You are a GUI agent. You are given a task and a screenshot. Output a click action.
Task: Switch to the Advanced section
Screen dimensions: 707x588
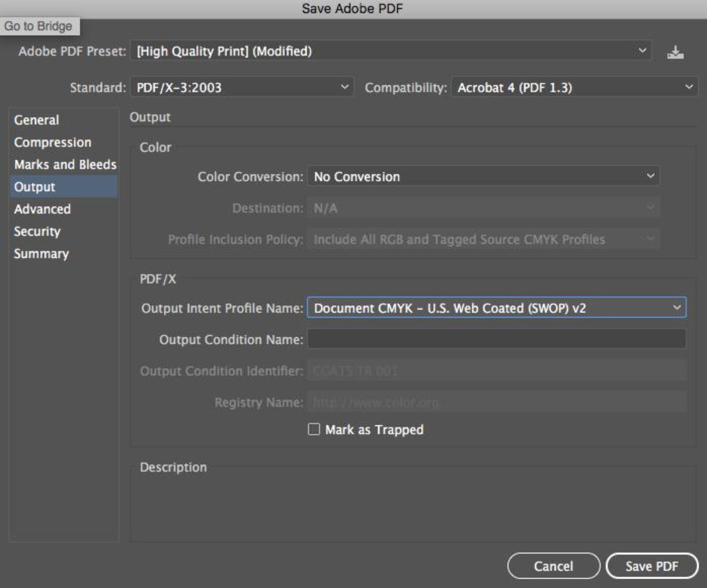tap(64, 209)
